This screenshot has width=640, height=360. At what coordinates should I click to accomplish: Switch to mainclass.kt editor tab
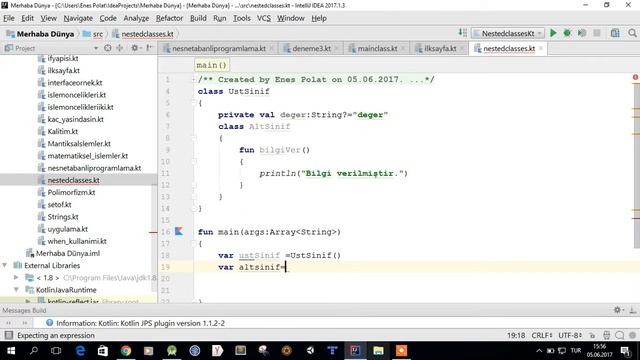(x=377, y=48)
